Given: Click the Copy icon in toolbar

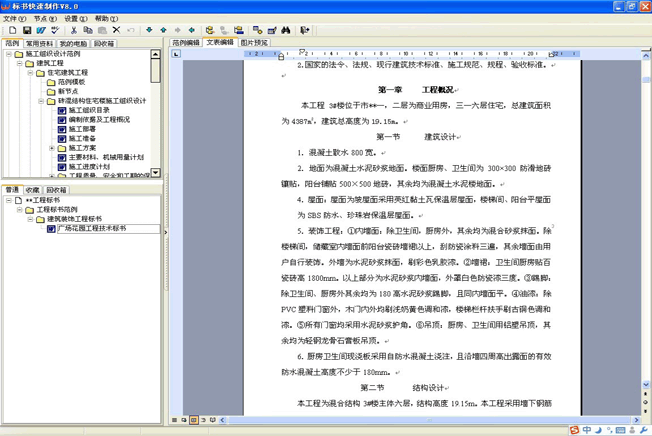Looking at the screenshot, I should point(88,30).
